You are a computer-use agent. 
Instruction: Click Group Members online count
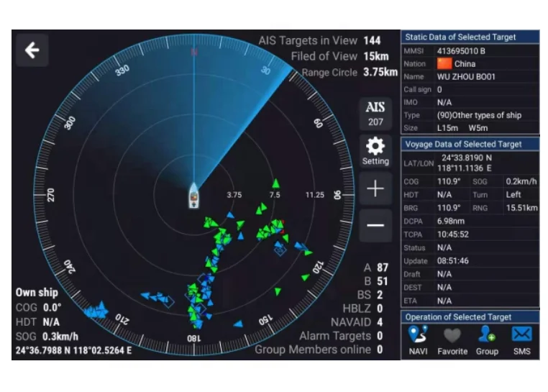point(380,350)
